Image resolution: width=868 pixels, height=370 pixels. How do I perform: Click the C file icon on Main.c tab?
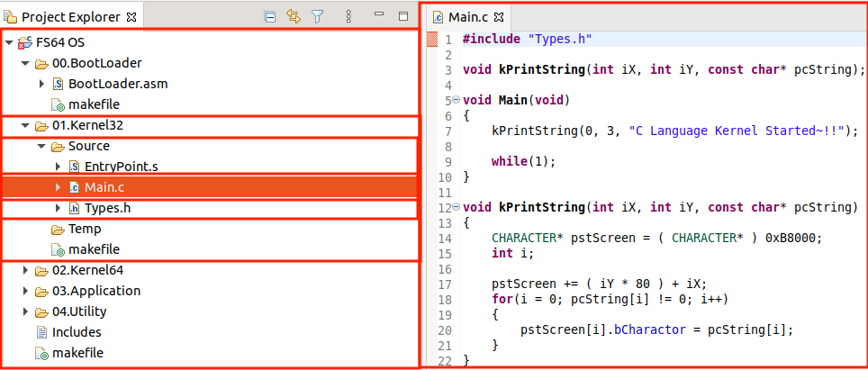click(x=439, y=17)
